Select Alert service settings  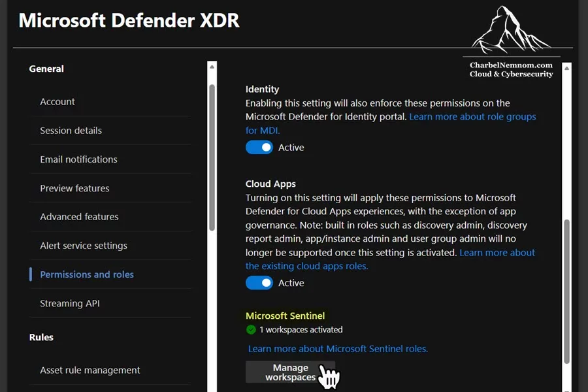[84, 246]
